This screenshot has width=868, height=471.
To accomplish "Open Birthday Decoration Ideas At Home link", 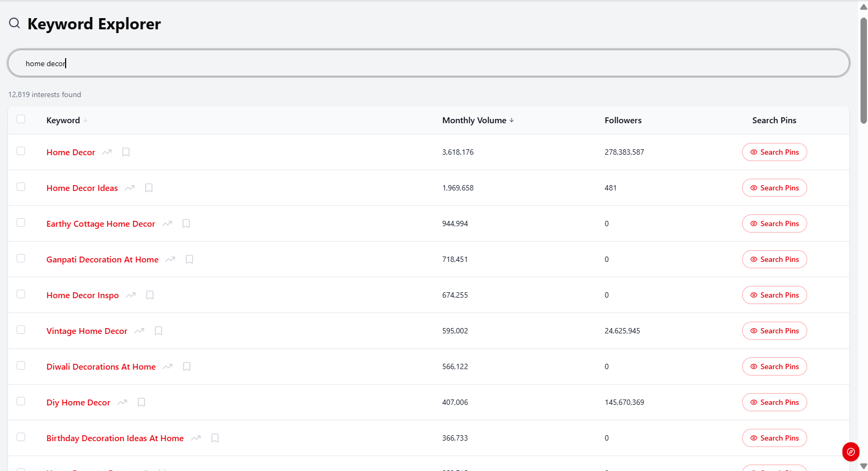I will (115, 438).
